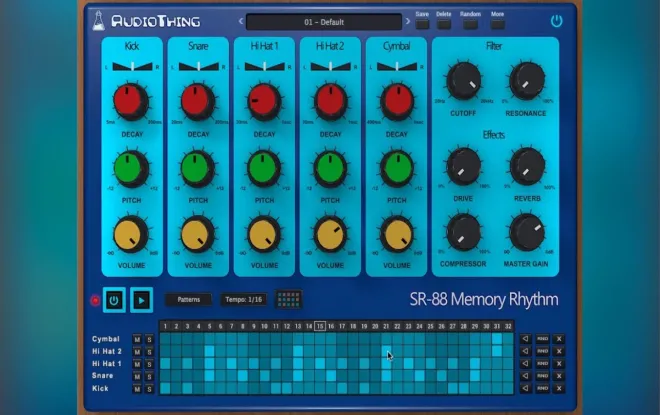Clear the Snare row

point(559,376)
